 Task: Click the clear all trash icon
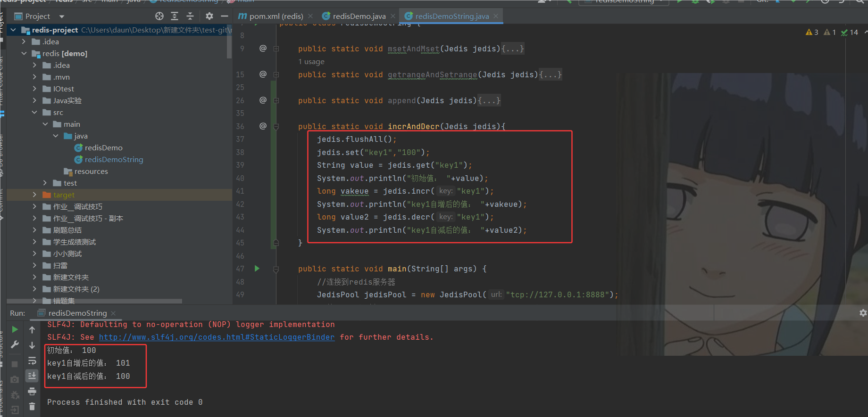(32, 406)
